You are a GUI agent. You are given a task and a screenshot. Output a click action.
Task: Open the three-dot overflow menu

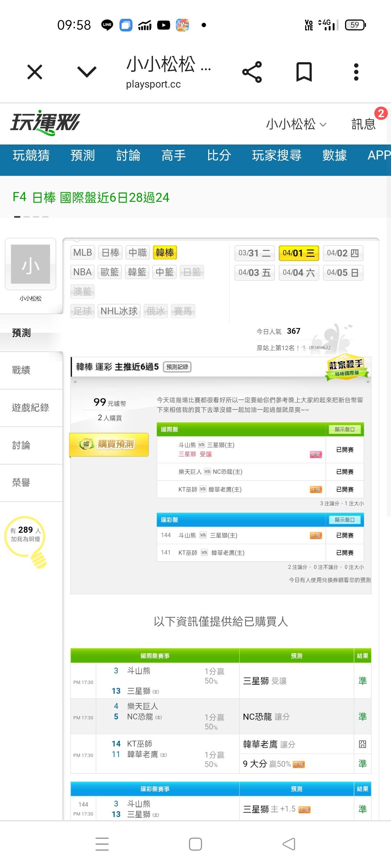(356, 72)
